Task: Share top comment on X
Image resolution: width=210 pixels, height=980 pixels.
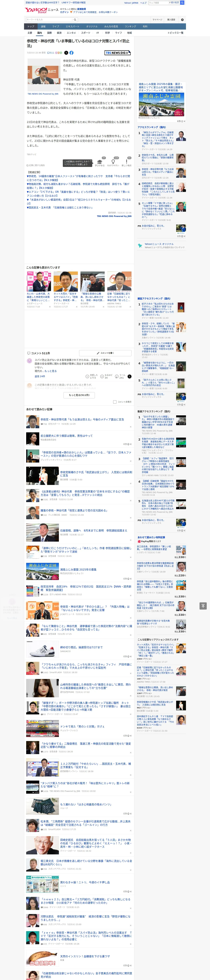Action: point(130,376)
